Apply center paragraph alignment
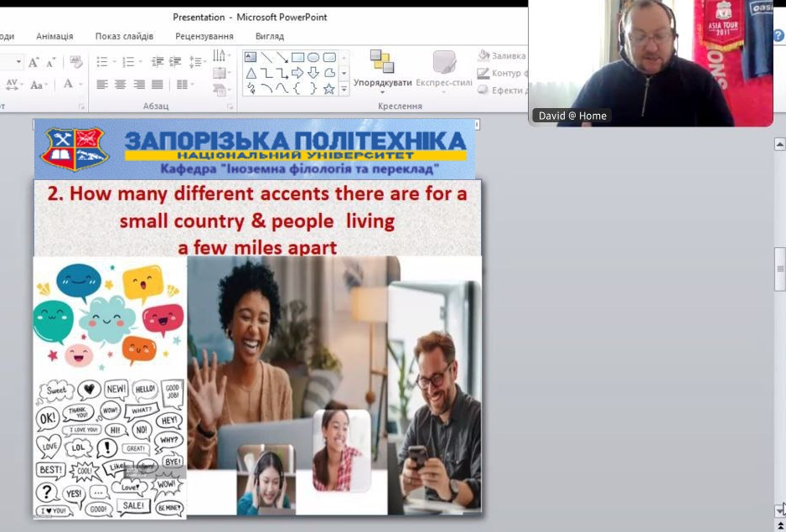 pyautogui.click(x=121, y=85)
